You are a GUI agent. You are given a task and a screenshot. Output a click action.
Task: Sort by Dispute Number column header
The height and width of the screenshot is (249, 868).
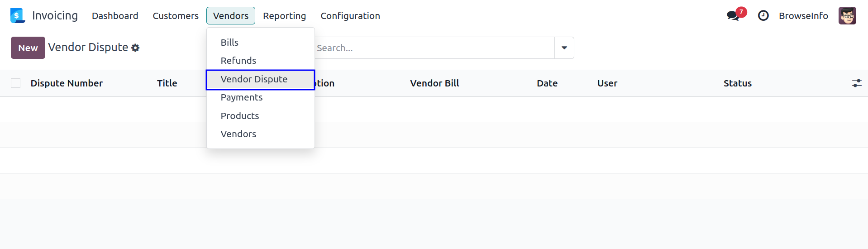pos(67,83)
